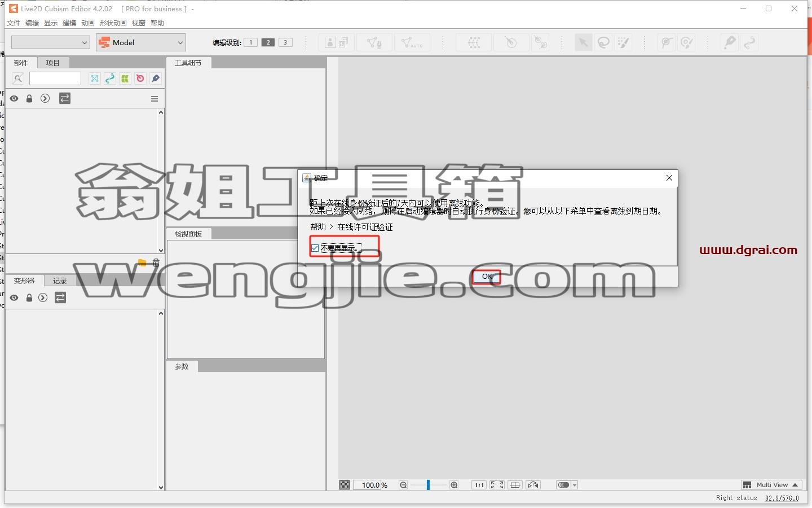Switch to the 记录 tab
The width and height of the screenshot is (812, 508).
click(x=60, y=281)
